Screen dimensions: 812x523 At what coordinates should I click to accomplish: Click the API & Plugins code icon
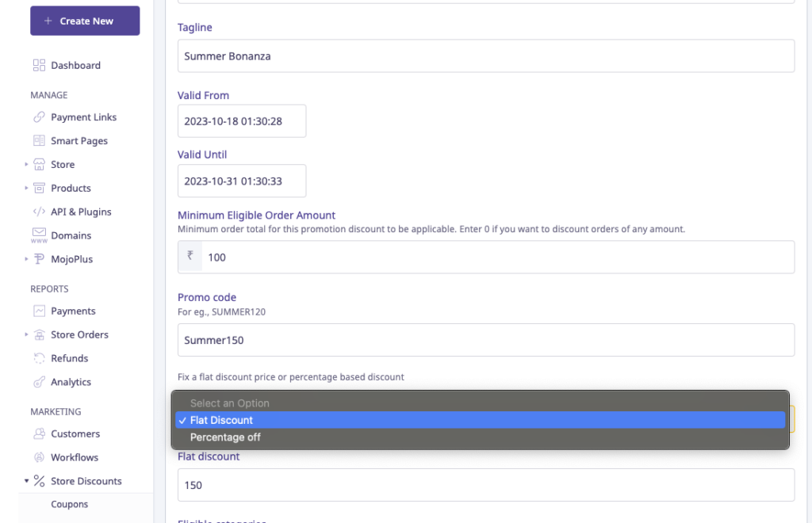click(x=39, y=212)
